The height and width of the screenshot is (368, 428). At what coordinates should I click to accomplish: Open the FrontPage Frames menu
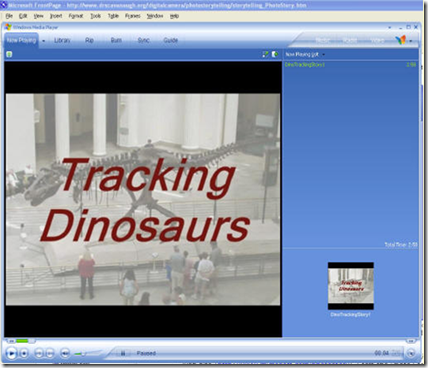(132, 16)
